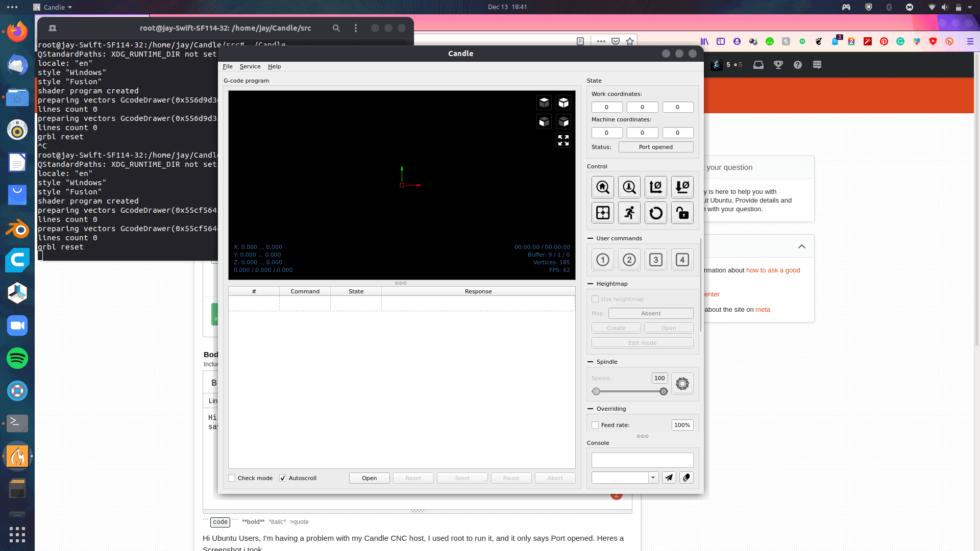
Task: Zero the XY work coordinates
Action: tap(656, 187)
